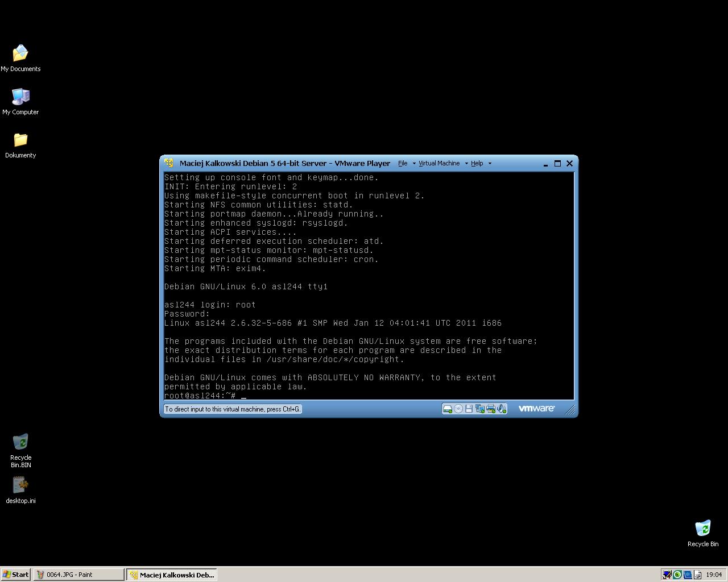Click the printer device icon
728x582 pixels.
pos(491,409)
